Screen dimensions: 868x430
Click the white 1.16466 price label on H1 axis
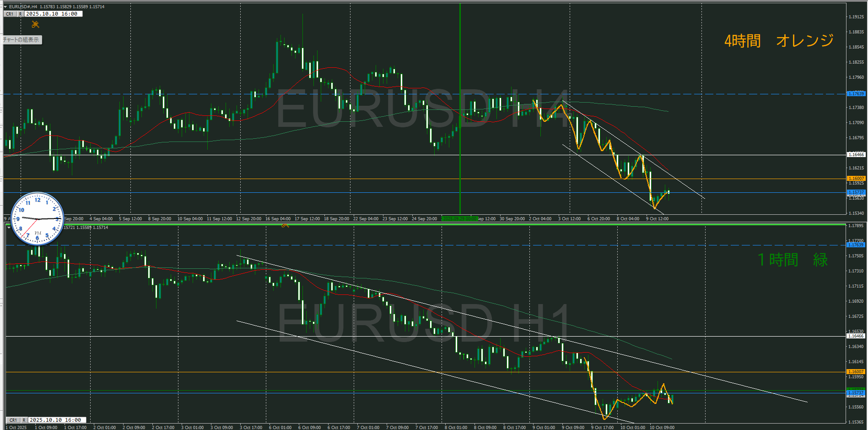pos(856,336)
